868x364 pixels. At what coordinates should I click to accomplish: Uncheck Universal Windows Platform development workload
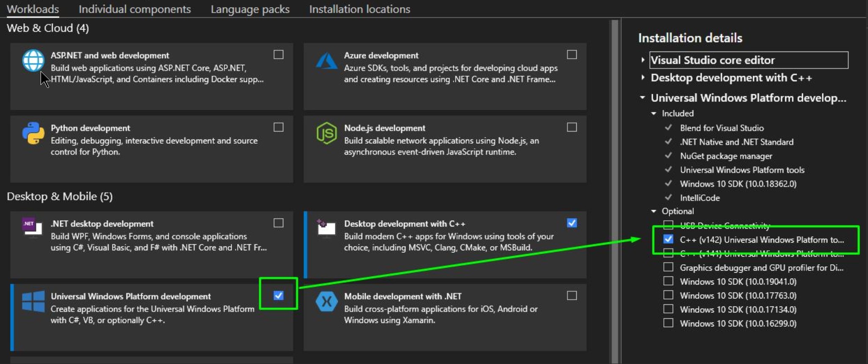point(278,296)
